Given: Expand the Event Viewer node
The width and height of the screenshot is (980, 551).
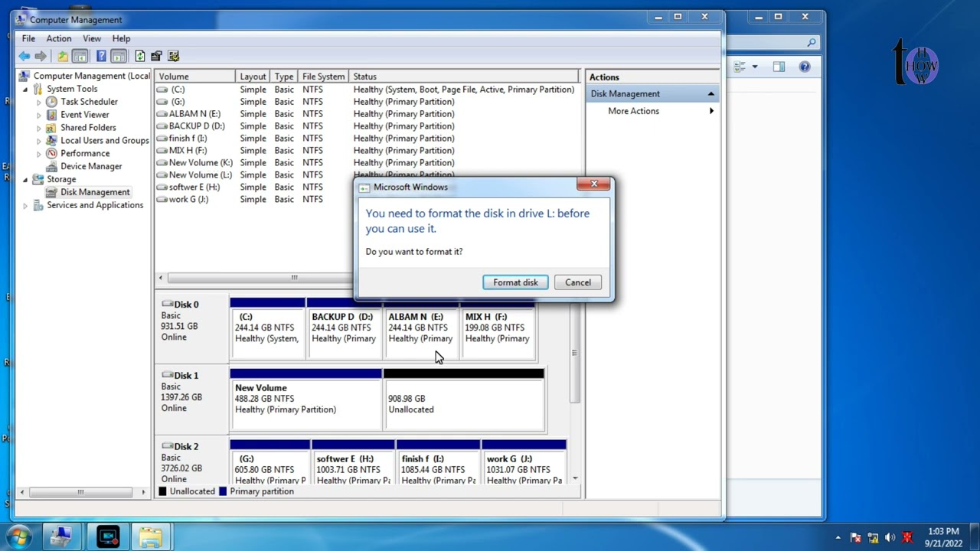Looking at the screenshot, I should coord(39,115).
